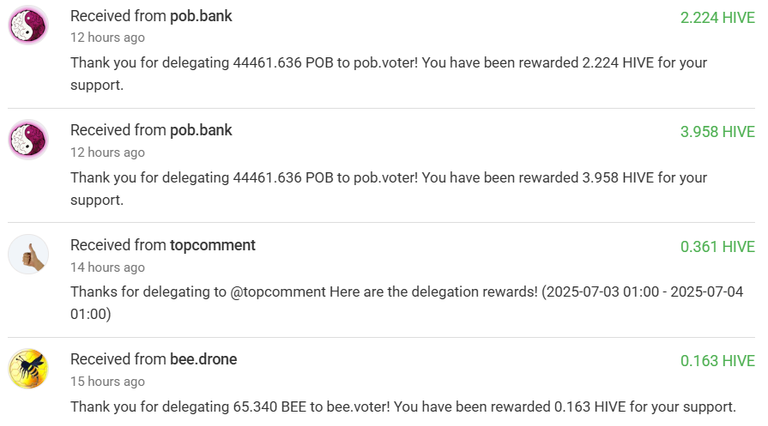Viewport: 768px width, 426px height.
Task: Click pob.bank avatar beside 3.958 HIVE transfer
Action: 28,140
